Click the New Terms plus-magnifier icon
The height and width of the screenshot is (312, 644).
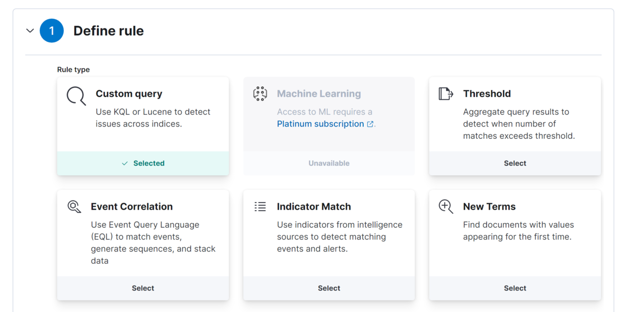446,206
